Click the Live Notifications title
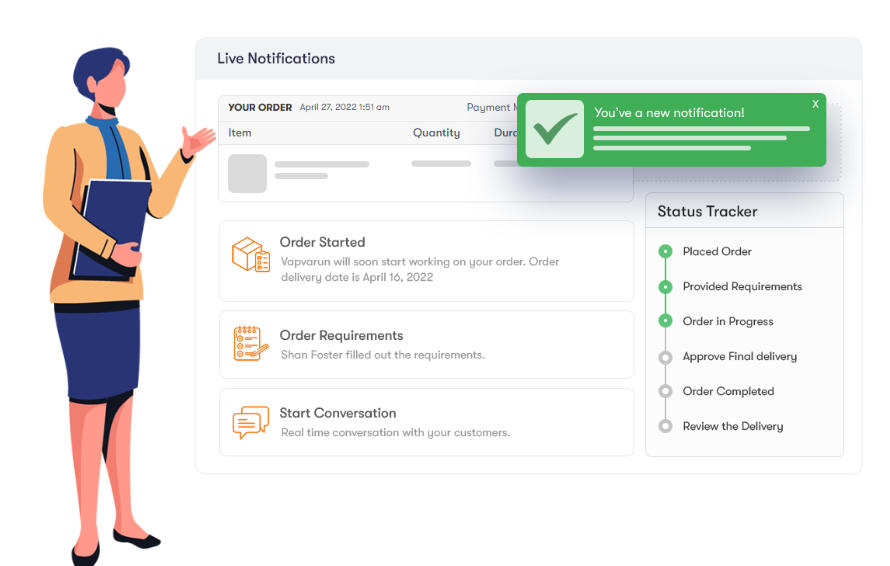 (276, 58)
